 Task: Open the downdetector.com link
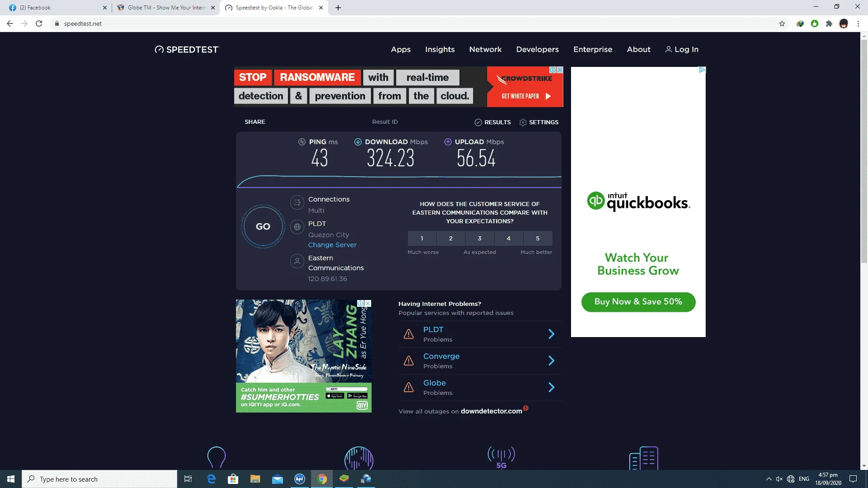(x=491, y=411)
